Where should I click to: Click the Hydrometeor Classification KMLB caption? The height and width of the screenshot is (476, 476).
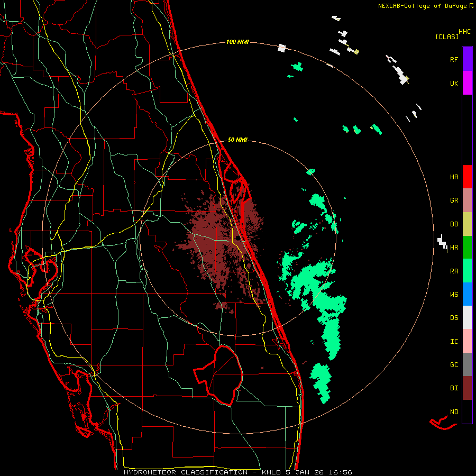[x=237, y=472]
